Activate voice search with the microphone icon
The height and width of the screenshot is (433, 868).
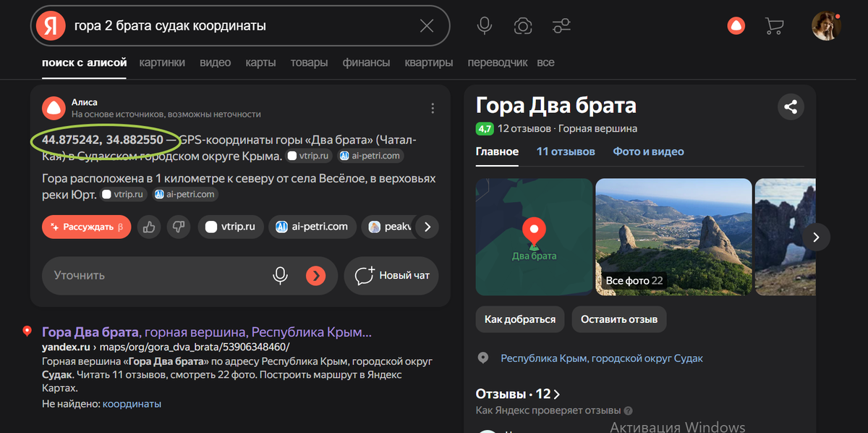pos(484,25)
